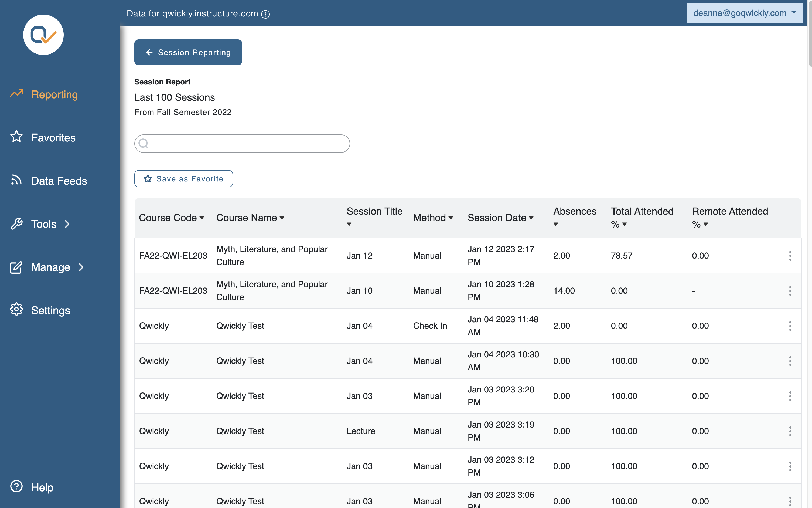The height and width of the screenshot is (508, 812).
Task: Click the Total Attended value 78.57
Action: [621, 256]
